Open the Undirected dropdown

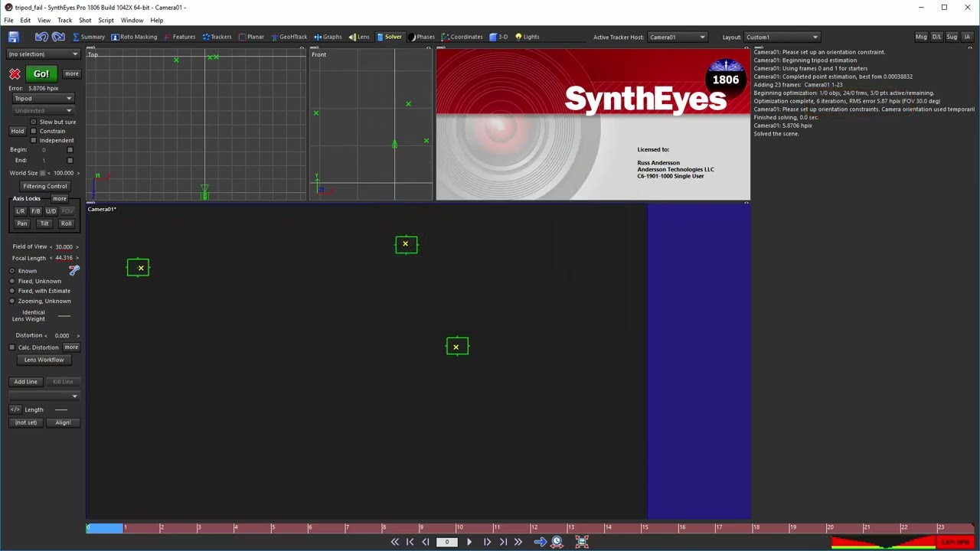click(x=43, y=110)
